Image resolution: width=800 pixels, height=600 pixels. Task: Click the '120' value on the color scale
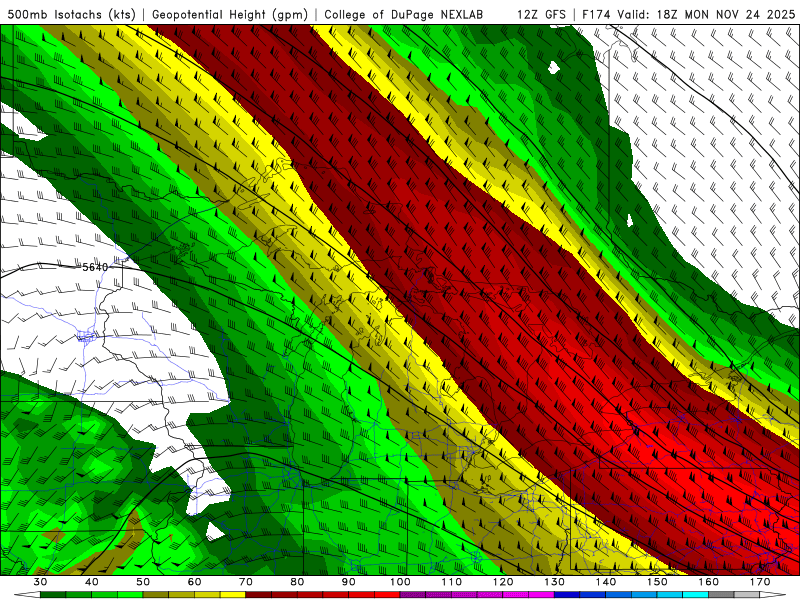503,582
